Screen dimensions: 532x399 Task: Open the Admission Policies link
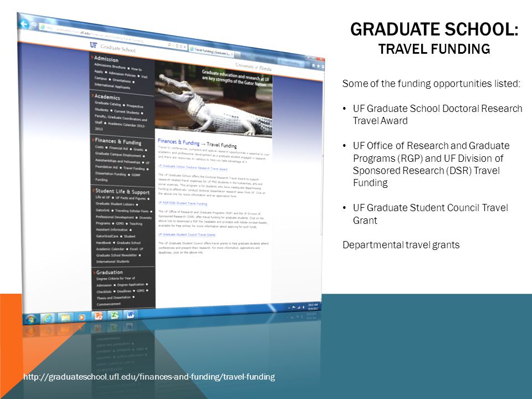(x=122, y=74)
